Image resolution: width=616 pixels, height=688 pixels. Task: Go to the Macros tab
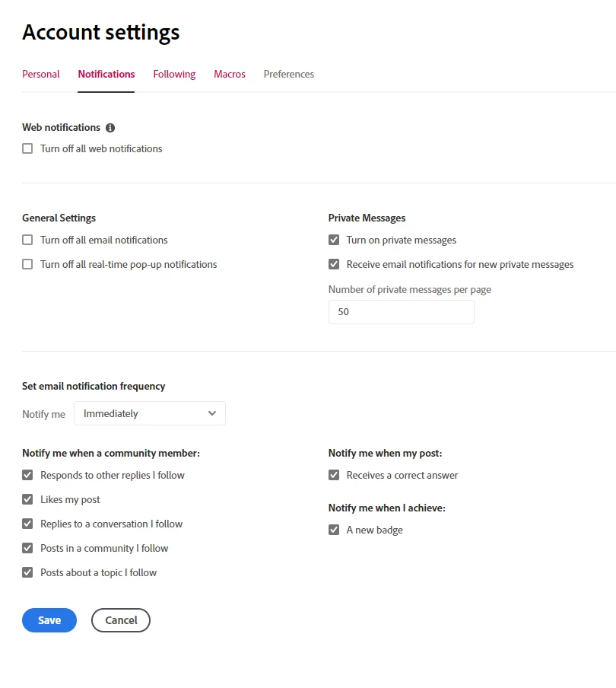pos(230,75)
